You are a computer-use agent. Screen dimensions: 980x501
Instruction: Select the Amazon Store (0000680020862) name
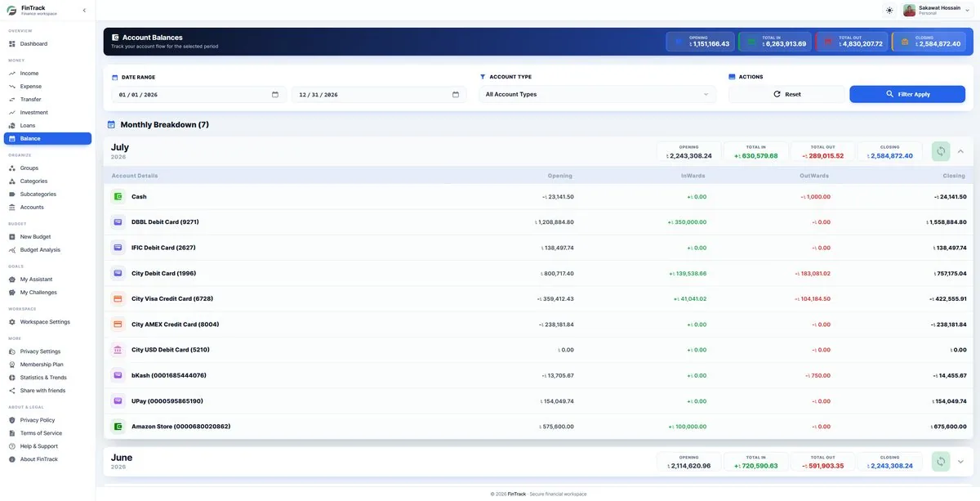[x=181, y=427]
